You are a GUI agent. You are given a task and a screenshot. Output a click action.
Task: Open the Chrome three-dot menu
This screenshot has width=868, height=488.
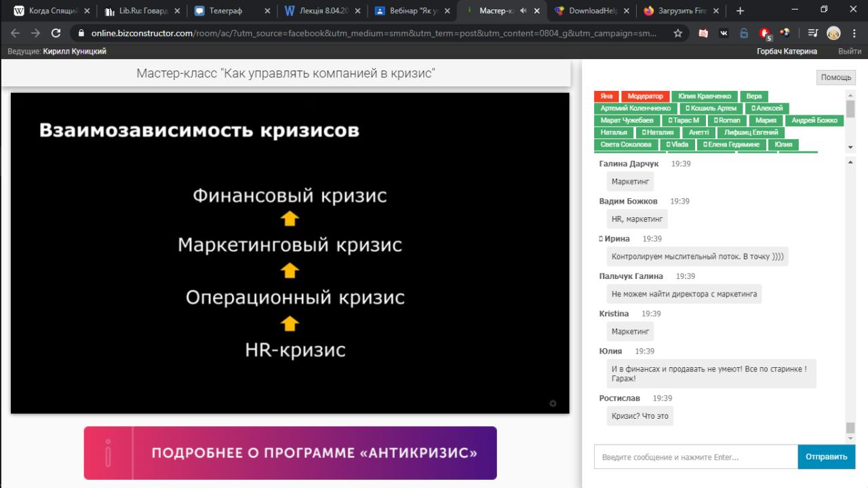point(854,33)
